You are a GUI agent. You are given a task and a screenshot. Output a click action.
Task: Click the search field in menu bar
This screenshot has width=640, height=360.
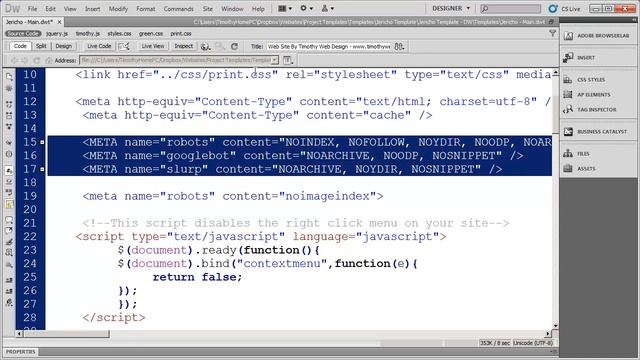coord(511,8)
